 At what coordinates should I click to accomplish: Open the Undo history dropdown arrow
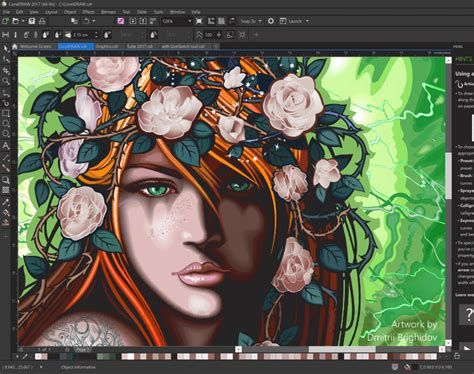(x=94, y=21)
